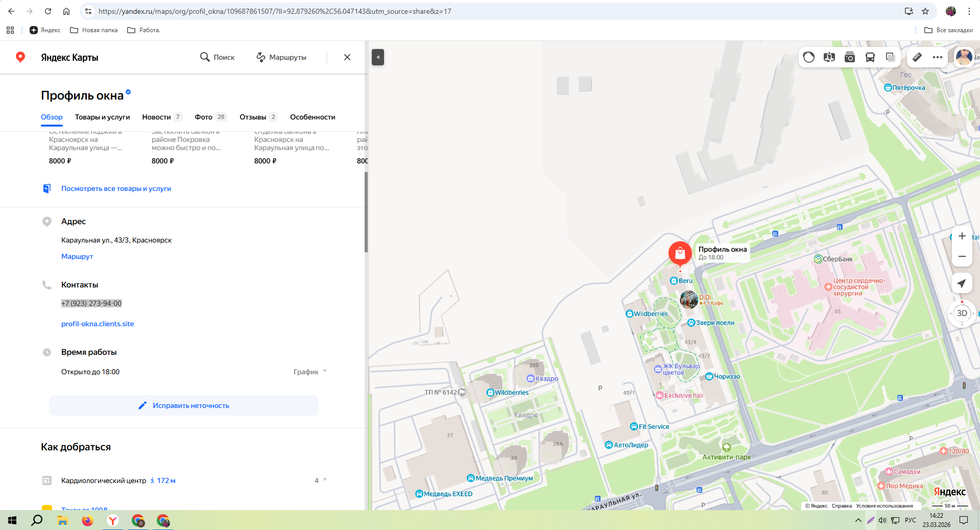Click the Маршрут link under address

(77, 256)
